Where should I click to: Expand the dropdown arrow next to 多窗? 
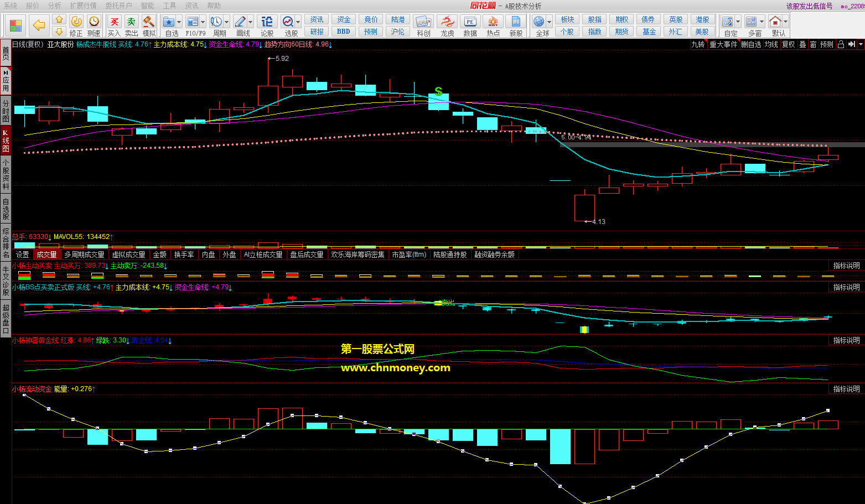pos(762,22)
